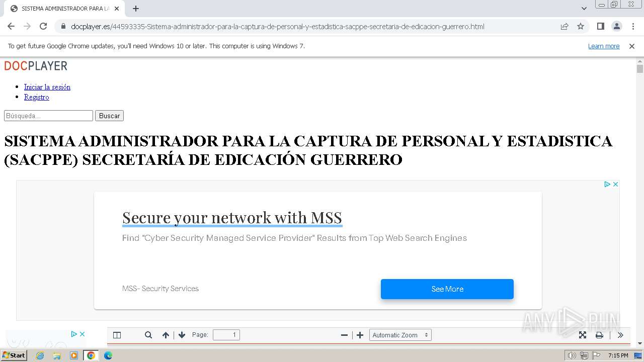Open the Windows Start menu

14,355
